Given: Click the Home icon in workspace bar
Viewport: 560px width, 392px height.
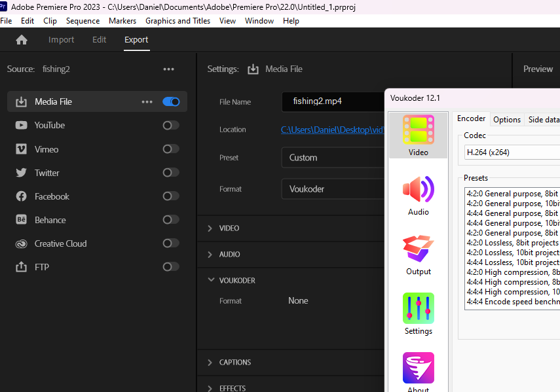Looking at the screenshot, I should click(22, 40).
